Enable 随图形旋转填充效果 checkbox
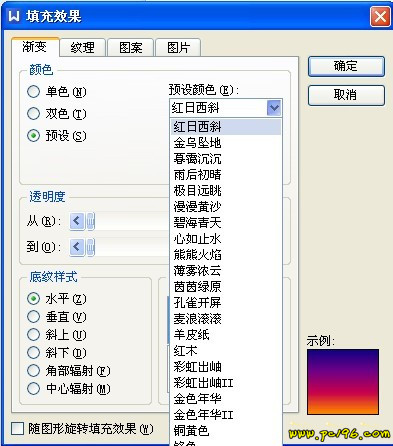 (18, 429)
